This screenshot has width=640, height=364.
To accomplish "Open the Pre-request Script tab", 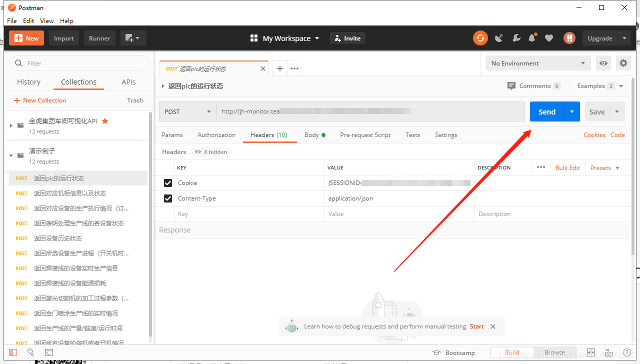I will tap(365, 135).
